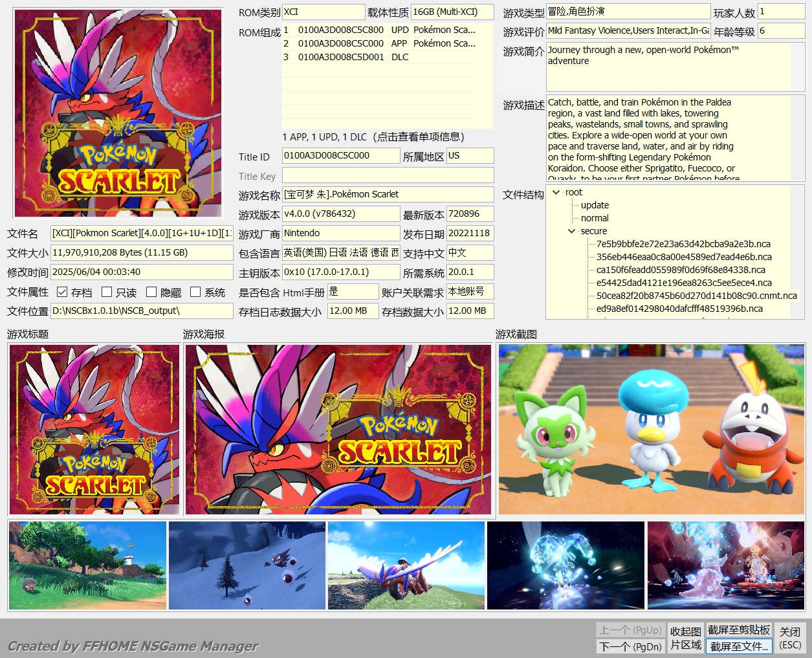This screenshot has height=658, width=812.
Task: Click the 年龄等级 6 field
Action: (781, 31)
